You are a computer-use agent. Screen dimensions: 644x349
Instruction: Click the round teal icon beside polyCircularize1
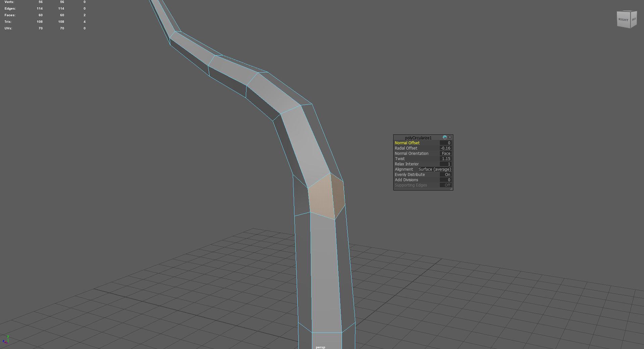click(445, 137)
